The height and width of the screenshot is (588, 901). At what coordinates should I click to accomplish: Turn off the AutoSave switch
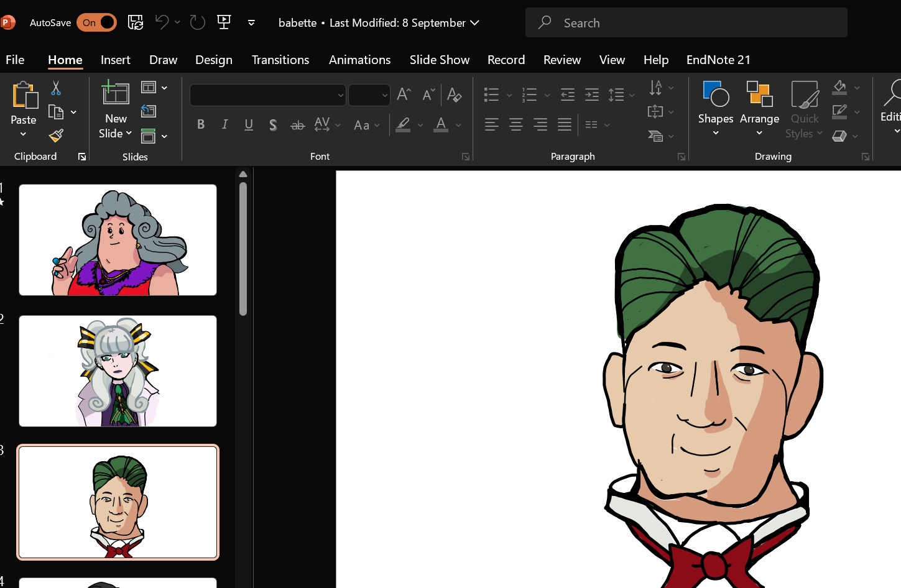96,22
